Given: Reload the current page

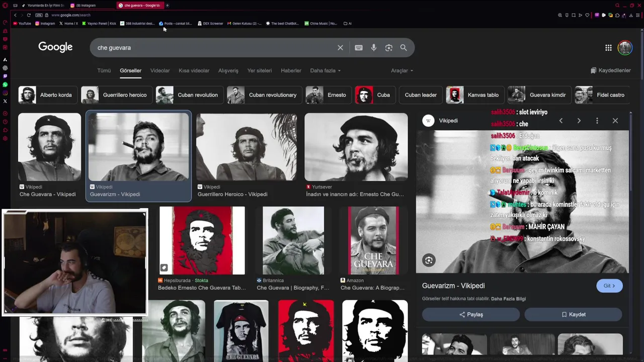Looking at the screenshot, I should (29, 15).
